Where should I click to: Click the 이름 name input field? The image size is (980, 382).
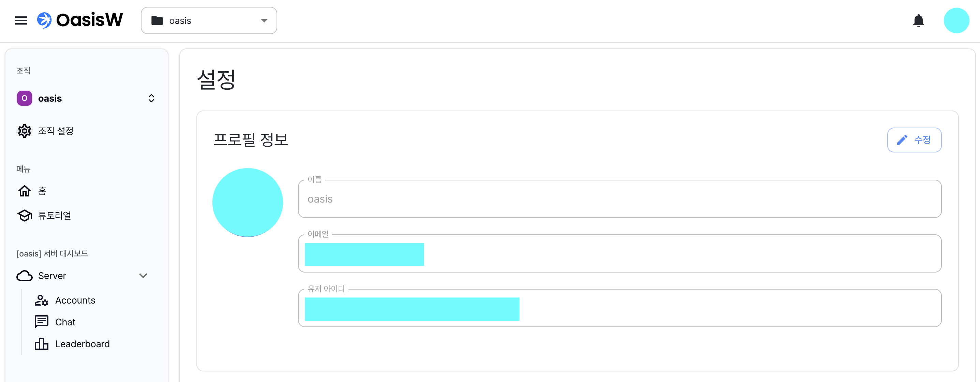click(x=619, y=199)
